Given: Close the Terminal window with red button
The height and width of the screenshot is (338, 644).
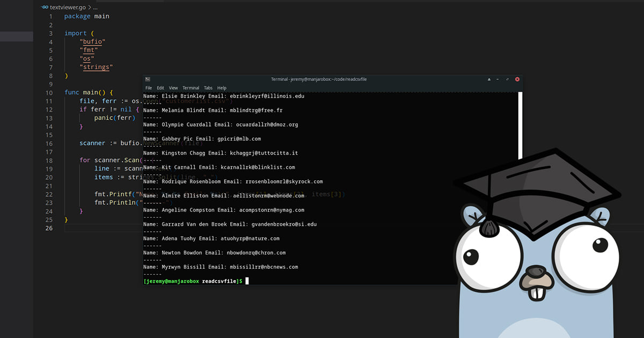Looking at the screenshot, I should point(517,79).
